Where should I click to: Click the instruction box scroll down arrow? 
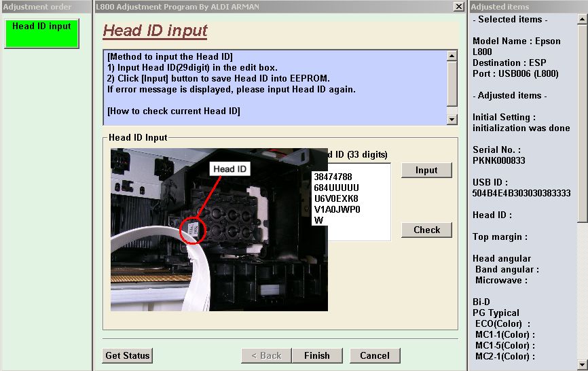click(452, 120)
